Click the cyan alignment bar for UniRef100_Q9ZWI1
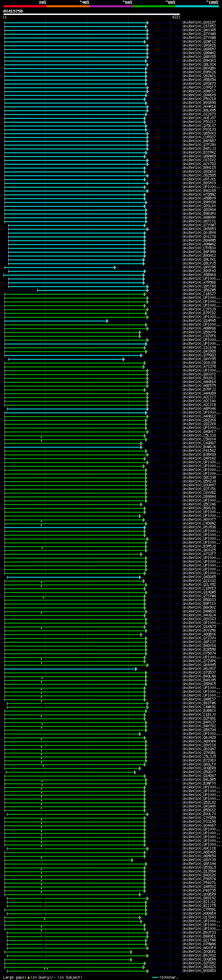 [x=75, y=76]
